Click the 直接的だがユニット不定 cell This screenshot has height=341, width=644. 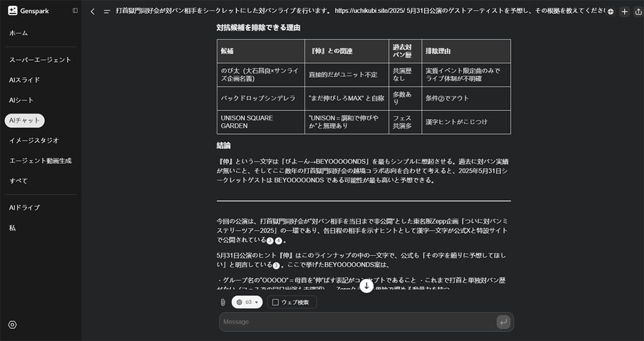coord(347,75)
